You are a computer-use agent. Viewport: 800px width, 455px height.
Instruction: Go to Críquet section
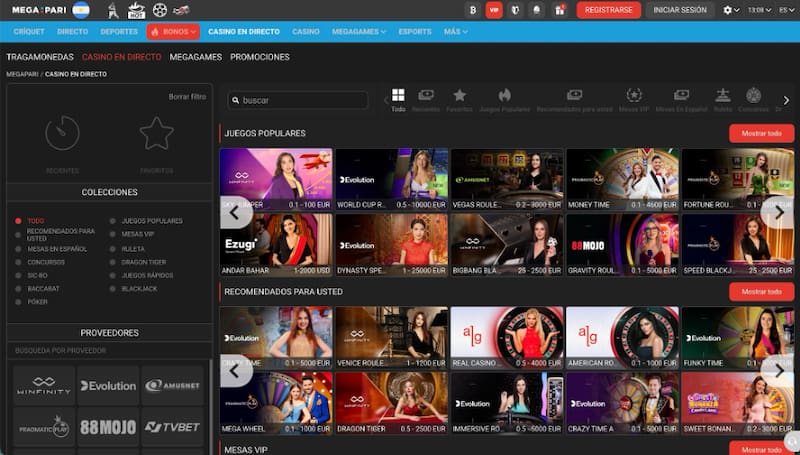[29, 32]
